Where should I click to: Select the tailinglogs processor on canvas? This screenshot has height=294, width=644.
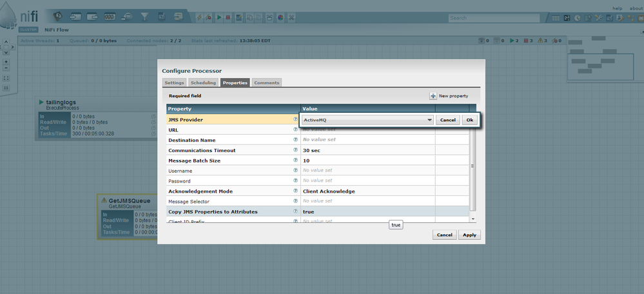coord(97,119)
